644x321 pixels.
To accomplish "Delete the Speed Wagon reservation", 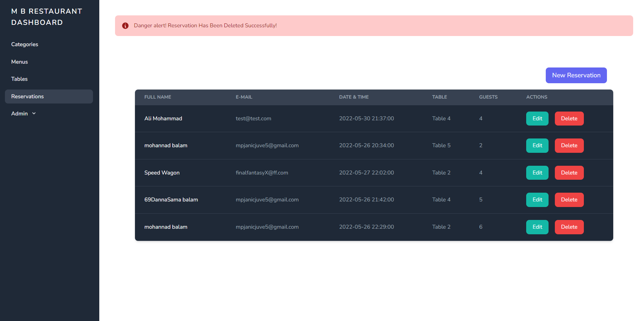I will [x=569, y=173].
